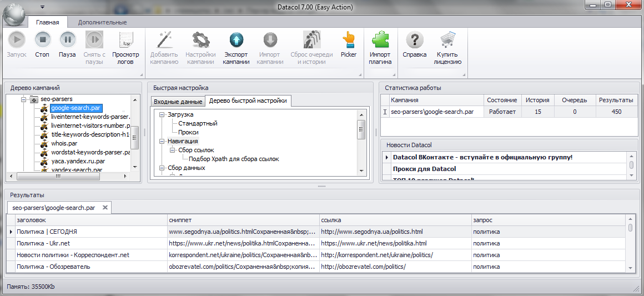Switch to Дополнительные ribbon tab

102,22
